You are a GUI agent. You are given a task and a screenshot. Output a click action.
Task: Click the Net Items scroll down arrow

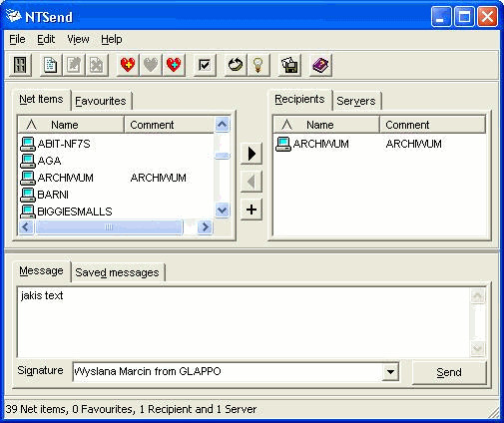(222, 211)
